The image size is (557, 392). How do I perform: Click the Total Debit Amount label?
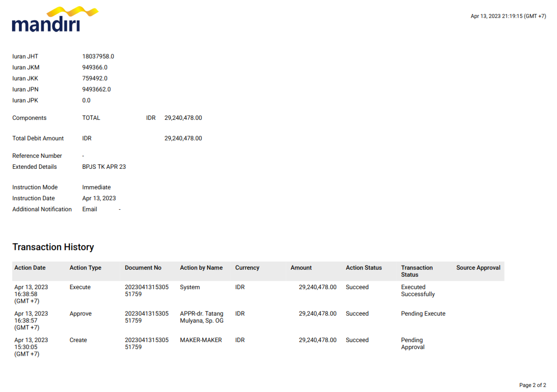click(38, 138)
